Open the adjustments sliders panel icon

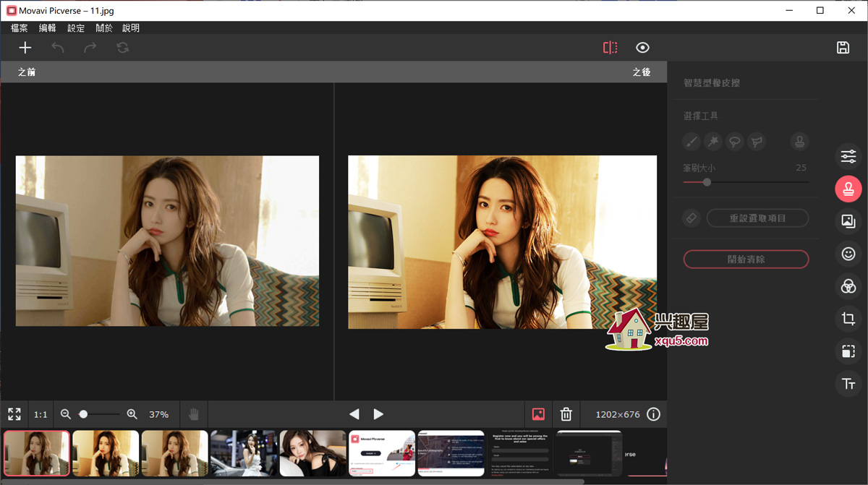(848, 156)
